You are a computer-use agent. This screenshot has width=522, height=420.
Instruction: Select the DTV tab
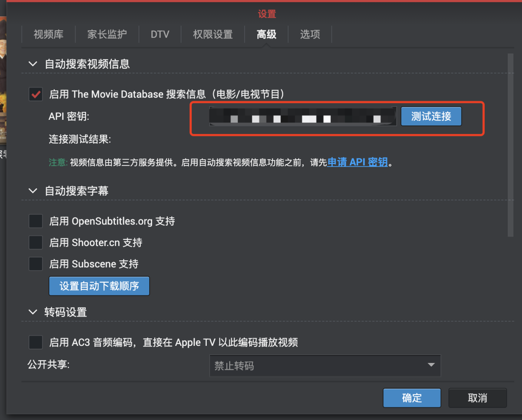tap(160, 35)
